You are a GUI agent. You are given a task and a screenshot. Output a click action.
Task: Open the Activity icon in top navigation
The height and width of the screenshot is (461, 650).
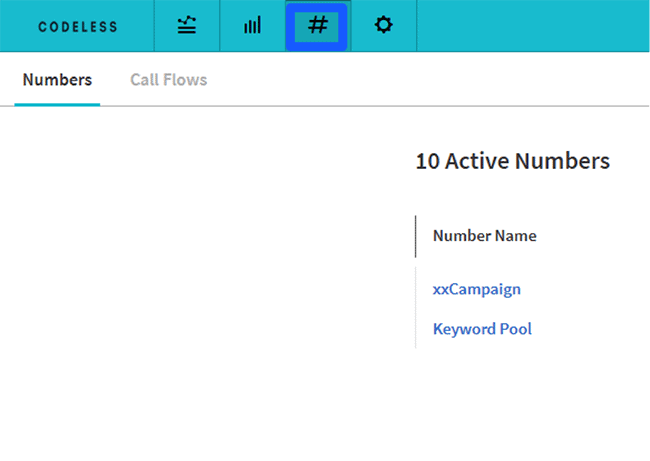click(x=187, y=26)
